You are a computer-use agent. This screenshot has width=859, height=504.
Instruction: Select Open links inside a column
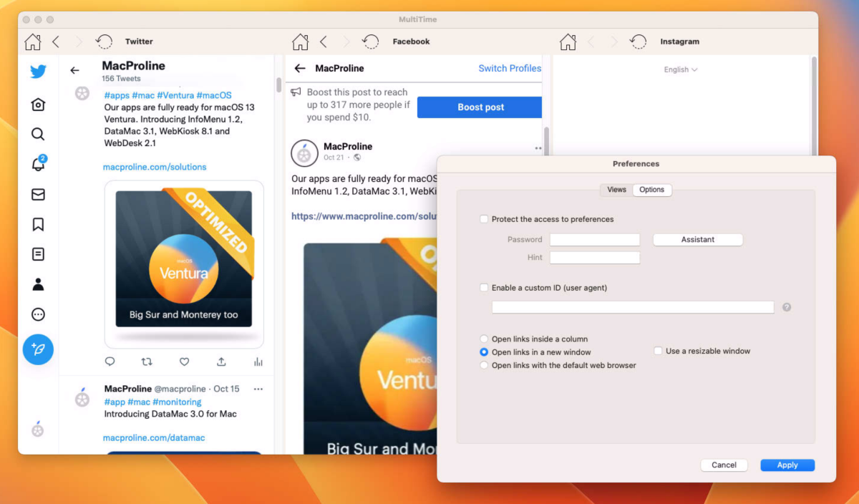(x=485, y=339)
